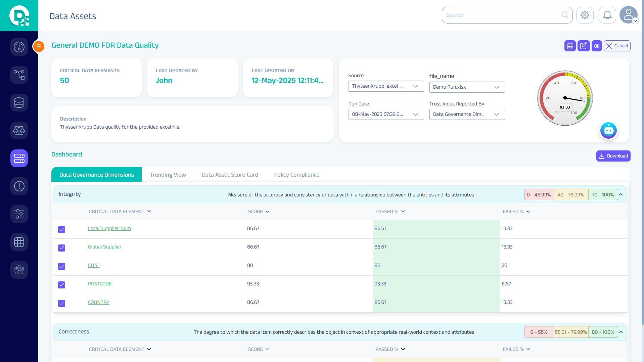Toggle the COUNTRY row checkbox
This screenshot has height=362, width=644.
[62, 303]
